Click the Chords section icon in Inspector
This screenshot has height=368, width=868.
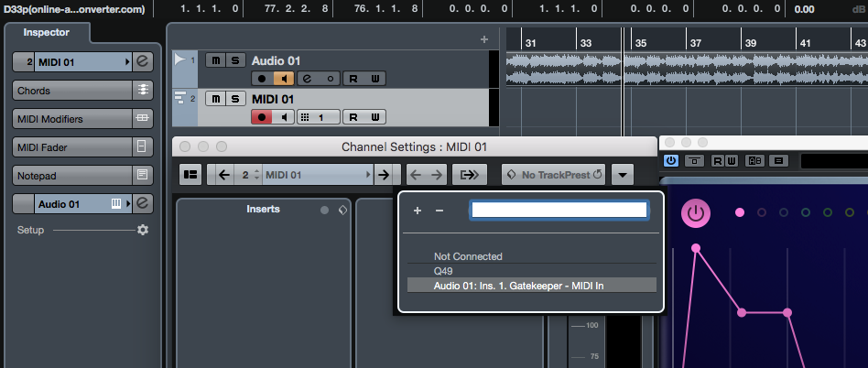coord(143,91)
